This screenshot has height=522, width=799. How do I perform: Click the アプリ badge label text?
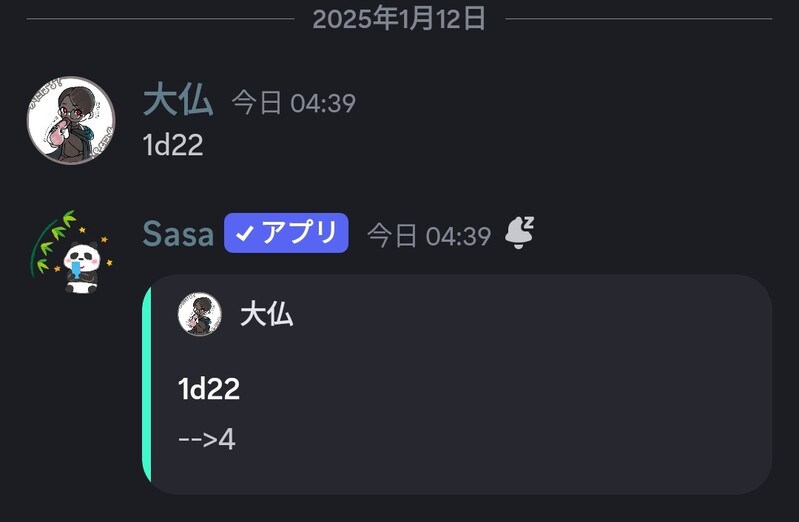point(299,234)
